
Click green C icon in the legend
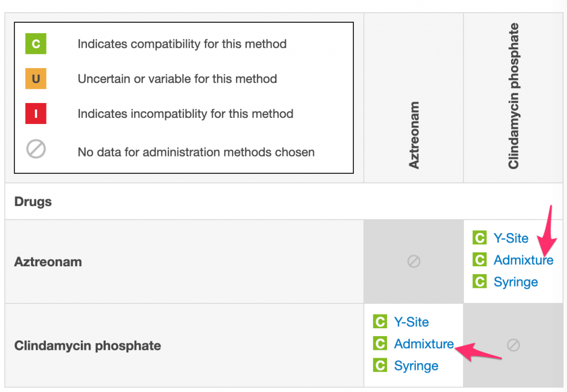coord(35,44)
